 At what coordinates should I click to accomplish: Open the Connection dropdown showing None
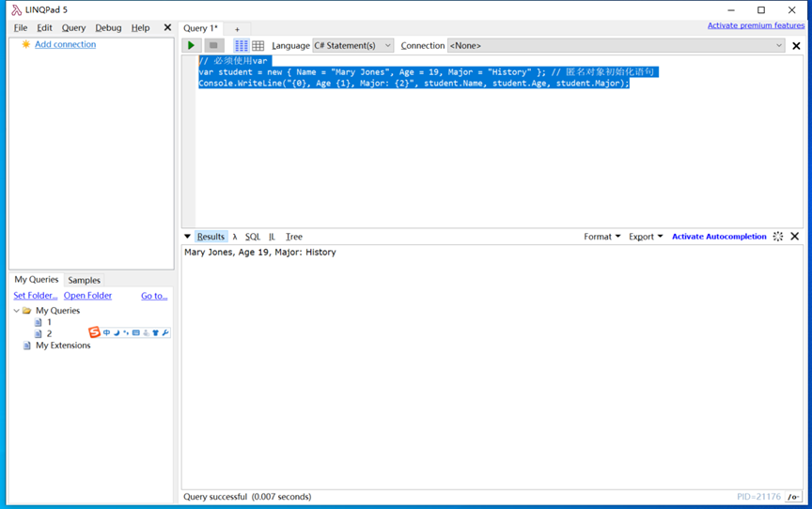tap(616, 45)
